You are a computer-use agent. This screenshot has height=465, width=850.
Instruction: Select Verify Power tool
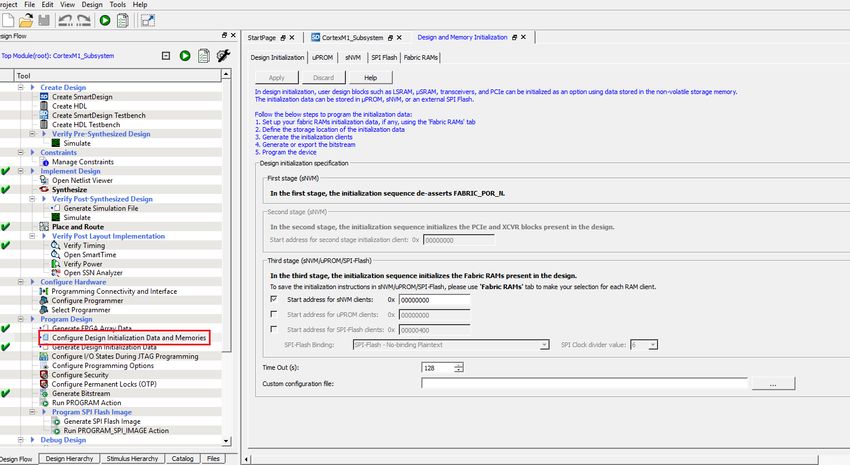click(83, 263)
